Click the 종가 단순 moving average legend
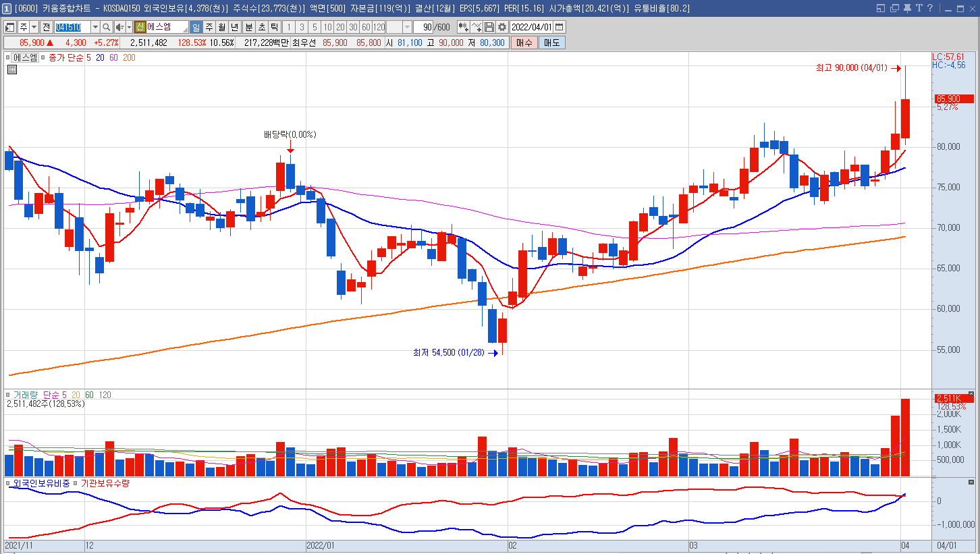 [66, 57]
